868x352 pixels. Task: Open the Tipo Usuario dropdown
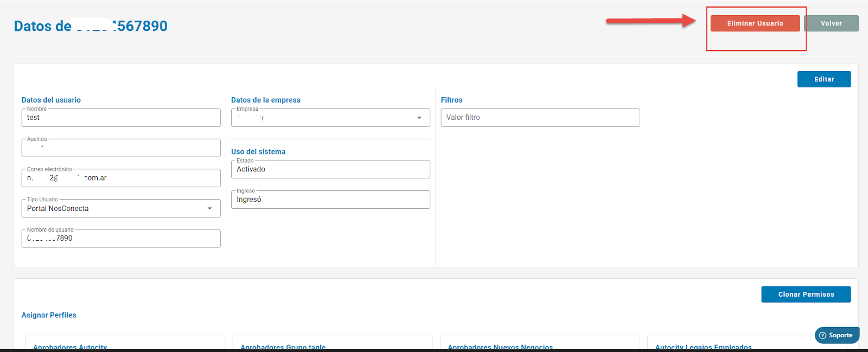tap(121, 208)
